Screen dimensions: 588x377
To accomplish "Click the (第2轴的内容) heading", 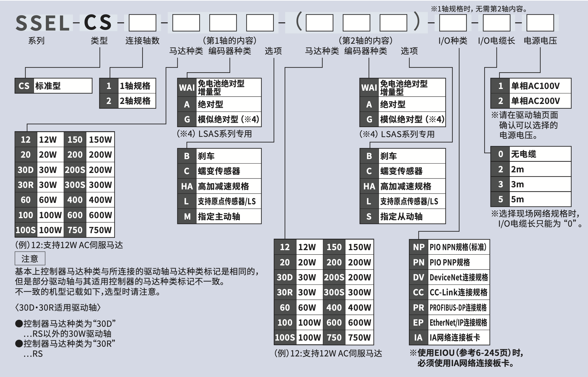I will pyautogui.click(x=365, y=41).
